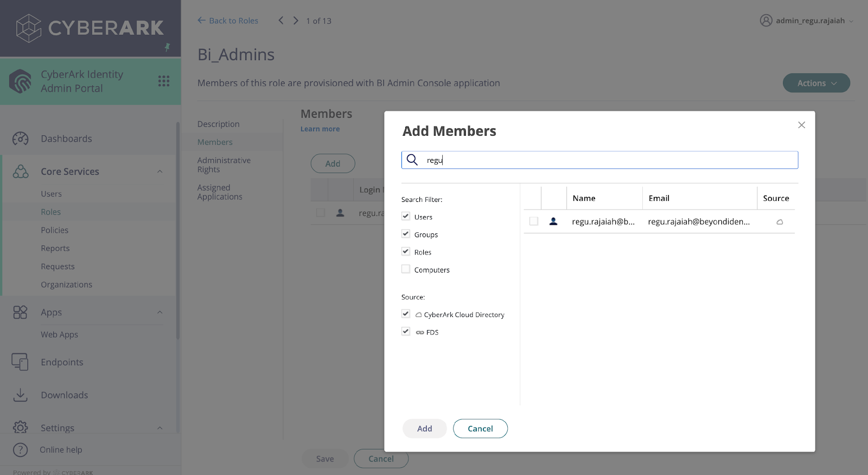
Task: Click the regu.rajaiah@beyondiden... email cell
Action: (699, 221)
